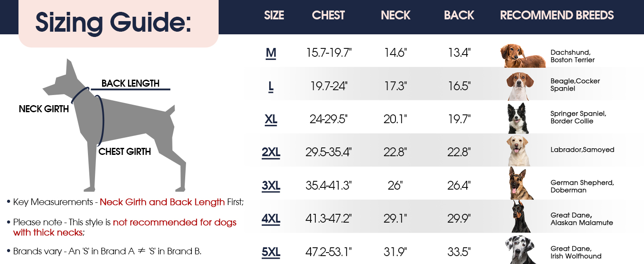Viewport: 644px width, 264px height.
Task: Click the RECOMMEND BREEDS column header
Action: tap(557, 15)
